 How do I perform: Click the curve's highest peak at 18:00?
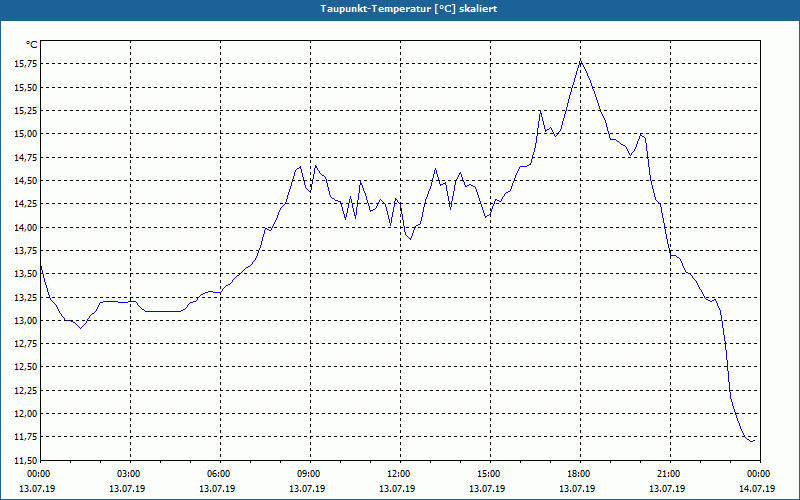click(x=581, y=60)
